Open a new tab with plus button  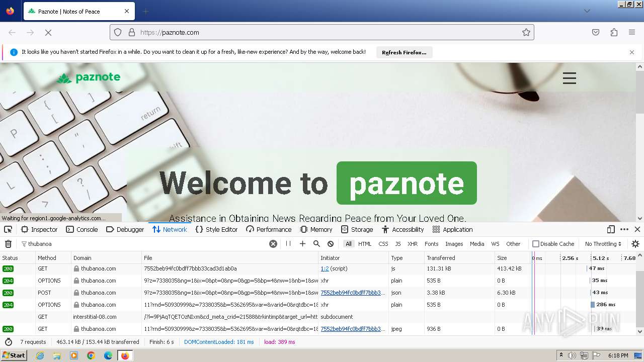tap(146, 11)
